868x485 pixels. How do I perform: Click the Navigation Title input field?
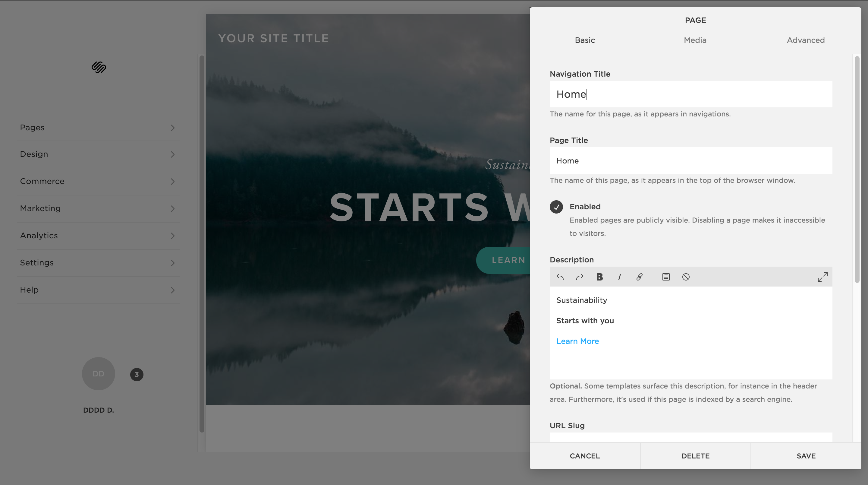click(x=691, y=94)
